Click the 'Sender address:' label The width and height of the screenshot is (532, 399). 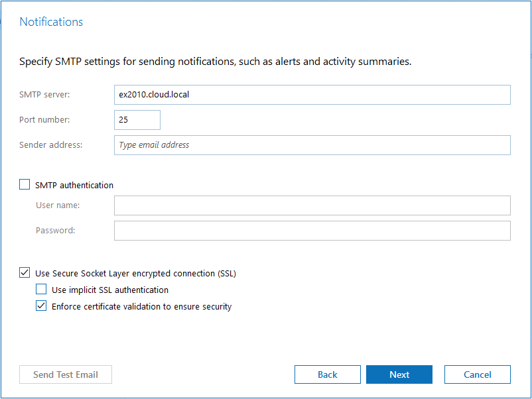tap(51, 145)
